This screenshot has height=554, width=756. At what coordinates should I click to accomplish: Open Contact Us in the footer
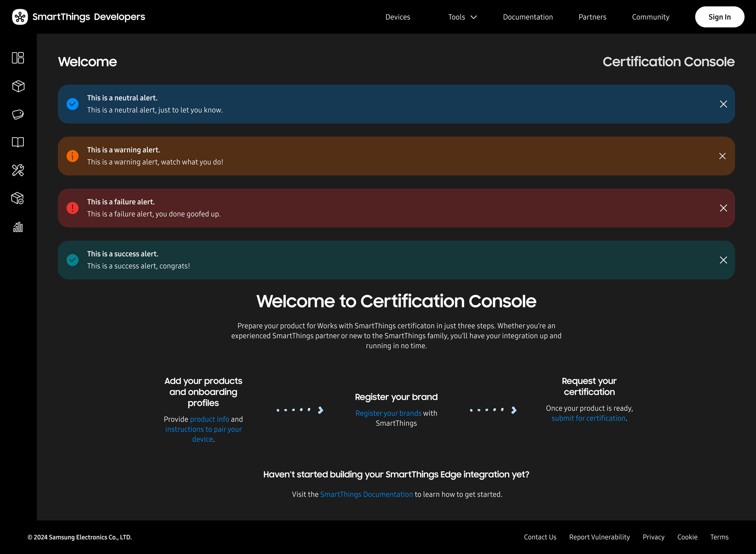coord(540,537)
